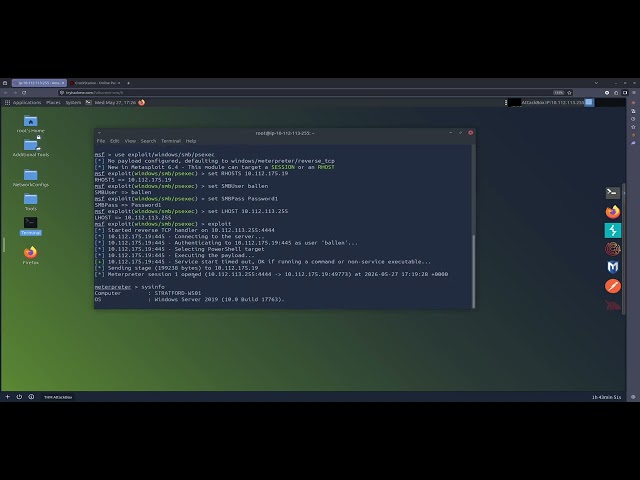Open browser extensions icon
The height and width of the screenshot is (480, 640).
(616, 93)
